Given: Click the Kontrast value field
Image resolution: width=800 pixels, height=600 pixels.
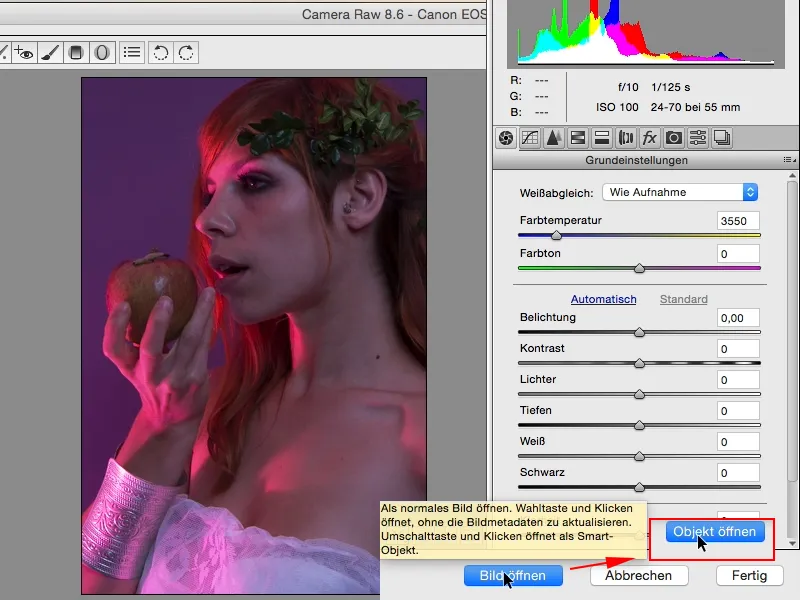Looking at the screenshot, I should (738, 349).
